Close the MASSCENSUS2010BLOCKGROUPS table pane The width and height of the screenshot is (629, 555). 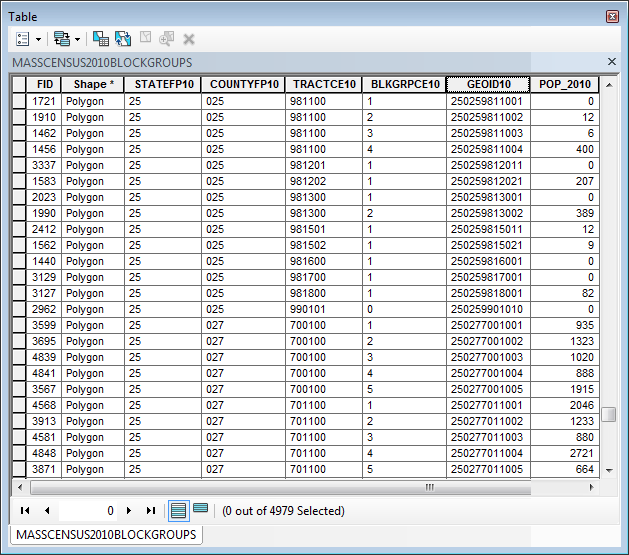[x=612, y=61]
